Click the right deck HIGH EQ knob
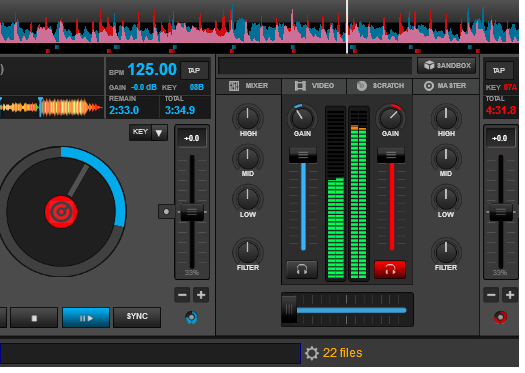The width and height of the screenshot is (525, 373). pos(446,118)
